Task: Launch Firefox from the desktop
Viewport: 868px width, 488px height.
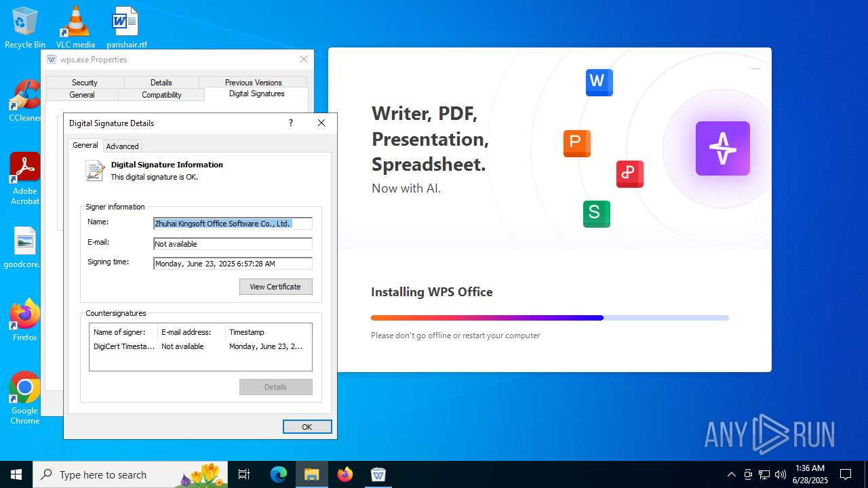Action: point(25,320)
